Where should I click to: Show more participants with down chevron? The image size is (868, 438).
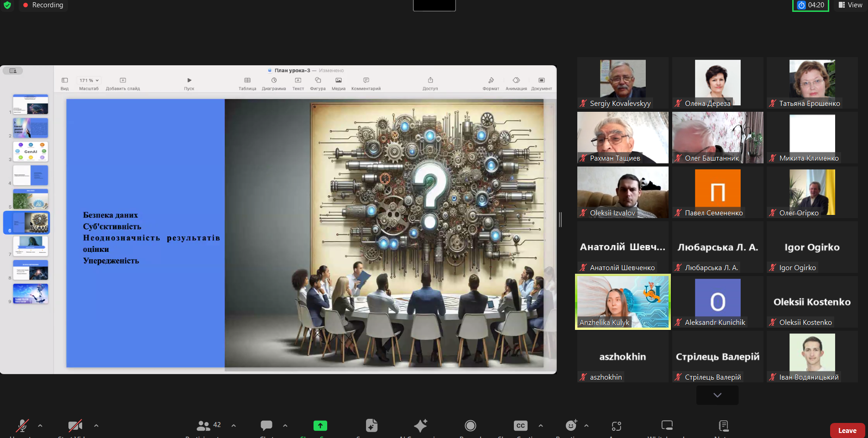pyautogui.click(x=717, y=395)
